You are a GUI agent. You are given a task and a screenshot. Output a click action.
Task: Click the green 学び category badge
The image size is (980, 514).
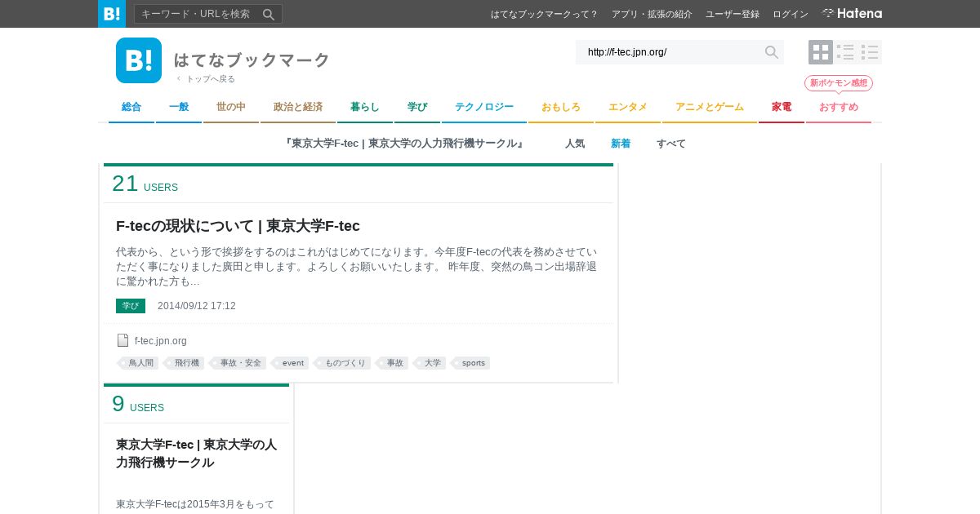[131, 306]
